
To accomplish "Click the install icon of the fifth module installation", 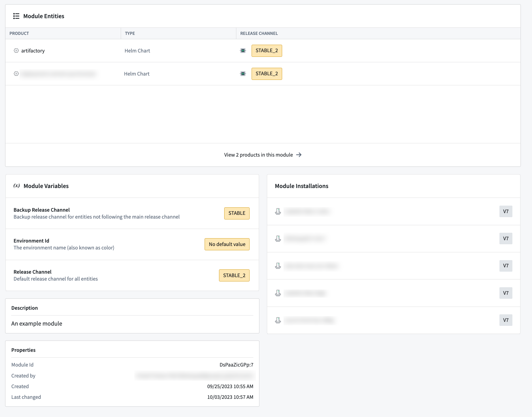I will click(x=278, y=320).
